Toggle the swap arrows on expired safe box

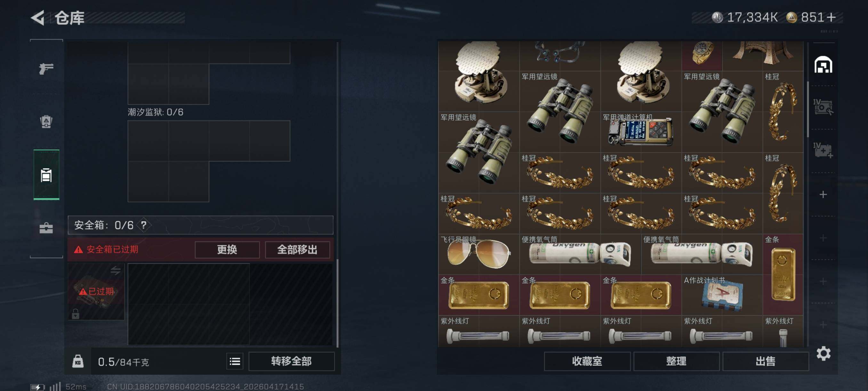[116, 270]
